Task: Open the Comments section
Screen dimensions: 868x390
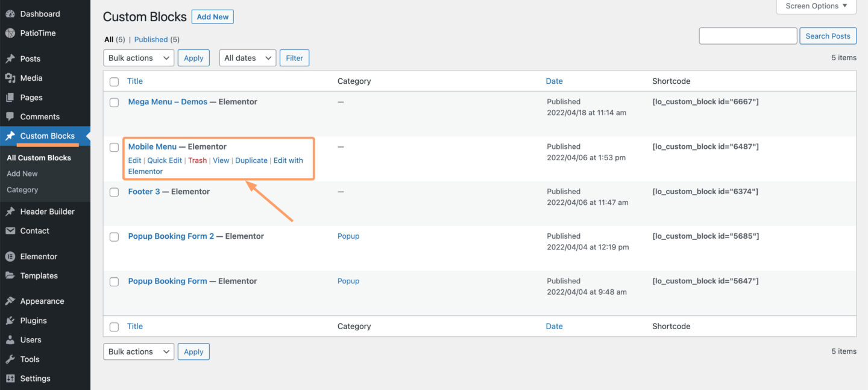Action: click(40, 116)
